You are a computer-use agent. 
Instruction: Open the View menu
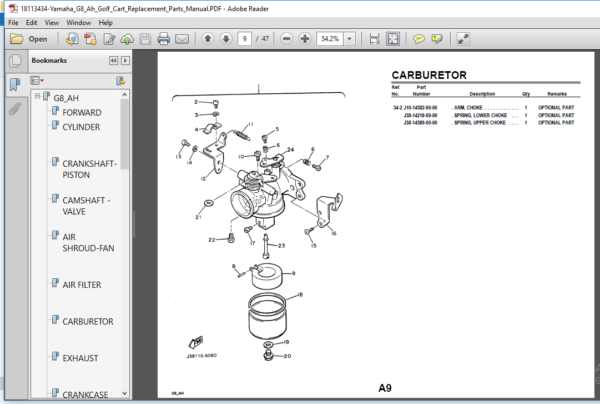click(x=52, y=23)
